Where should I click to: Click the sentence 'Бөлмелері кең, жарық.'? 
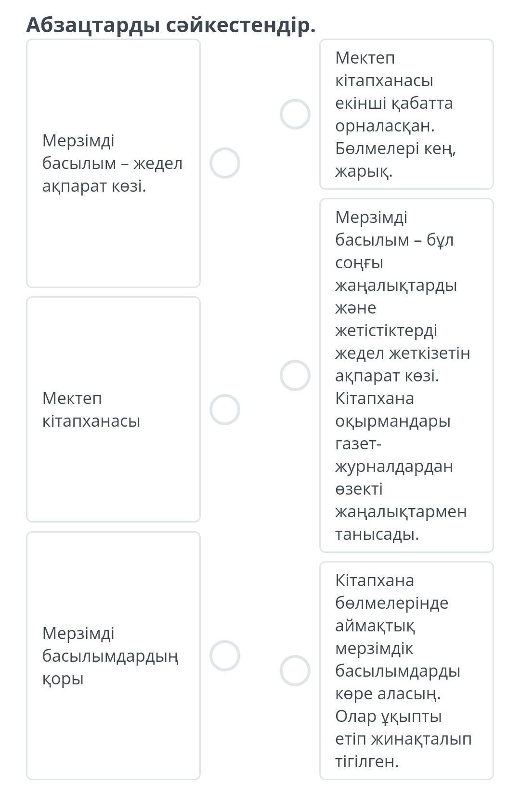pyautogui.click(x=395, y=160)
